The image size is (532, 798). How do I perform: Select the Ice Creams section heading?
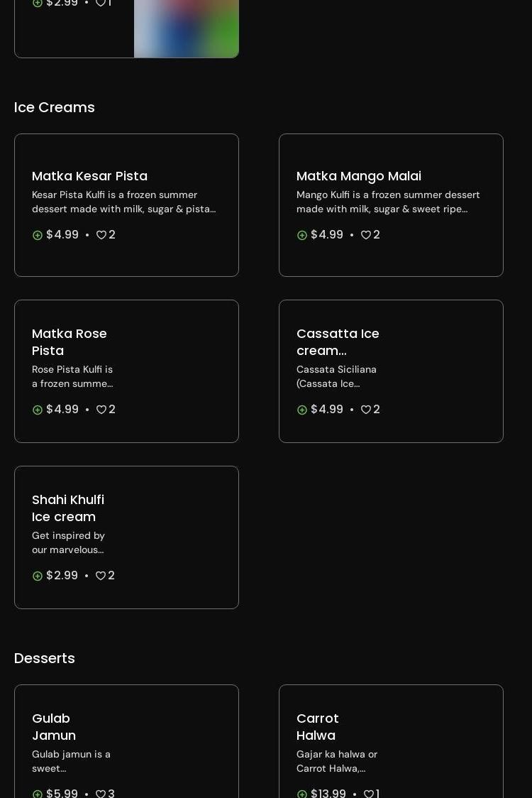click(55, 107)
